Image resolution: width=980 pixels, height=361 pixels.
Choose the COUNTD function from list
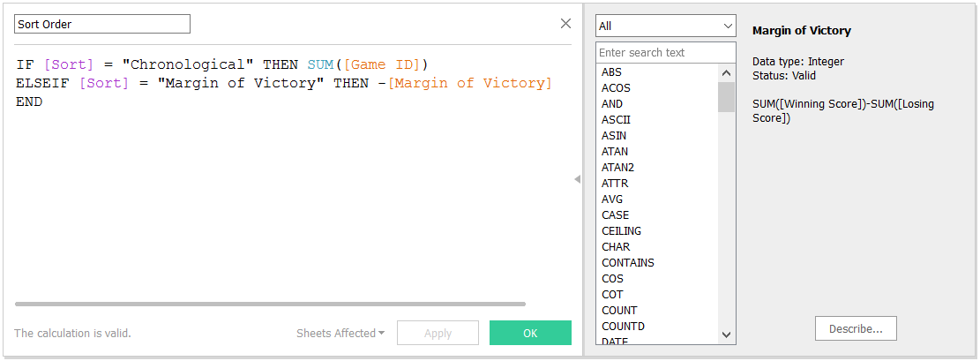[623, 326]
